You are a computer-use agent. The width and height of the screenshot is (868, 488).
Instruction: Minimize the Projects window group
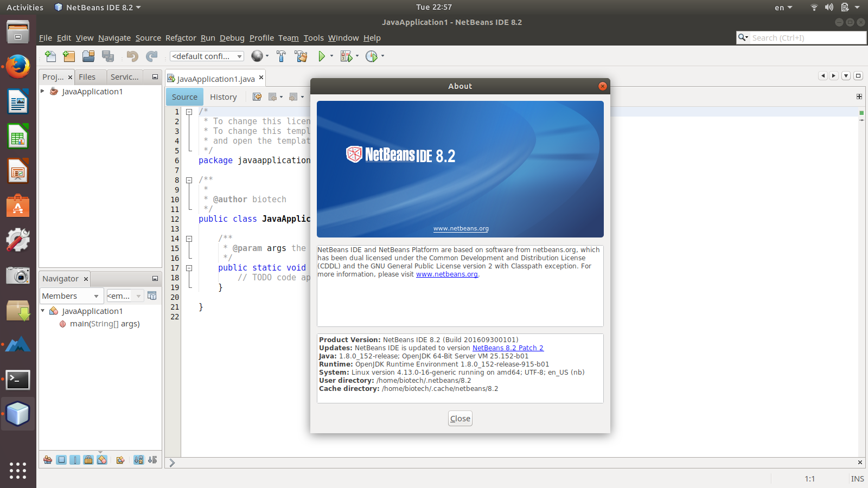pos(155,77)
